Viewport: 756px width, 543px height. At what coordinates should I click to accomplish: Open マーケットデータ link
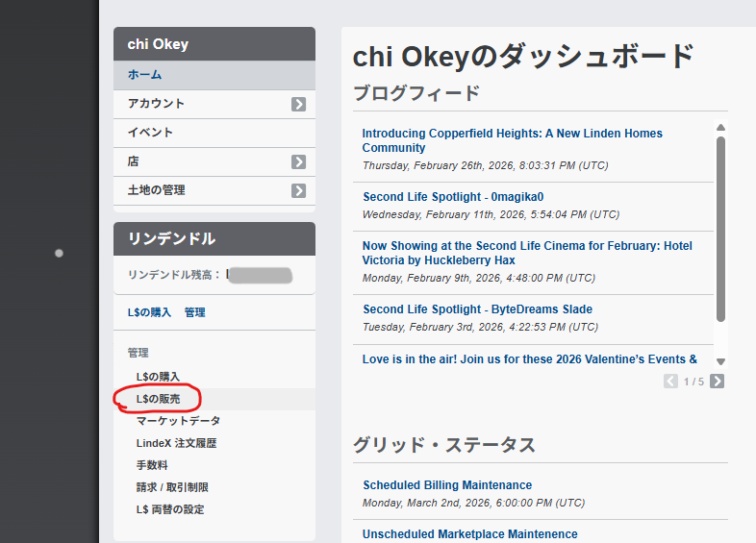(178, 421)
